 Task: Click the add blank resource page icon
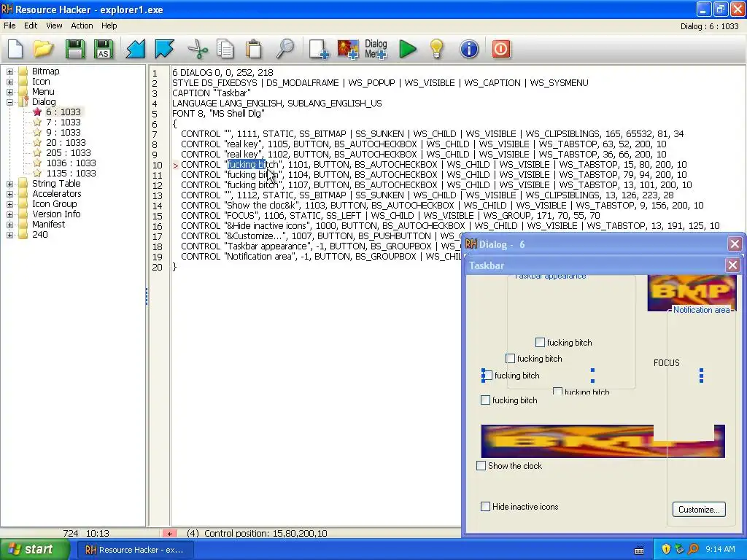318,49
